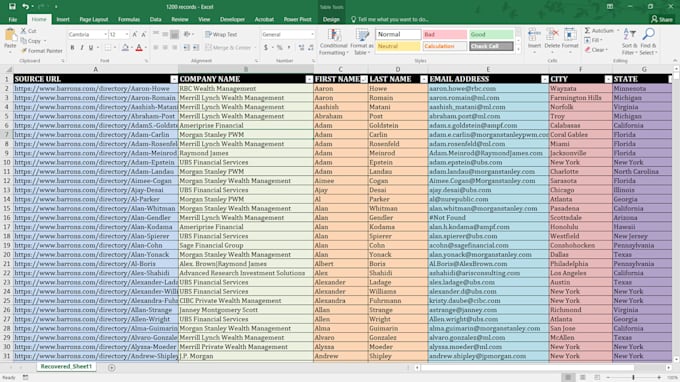
Task: Click the font color red A swatch
Action: pos(139,47)
